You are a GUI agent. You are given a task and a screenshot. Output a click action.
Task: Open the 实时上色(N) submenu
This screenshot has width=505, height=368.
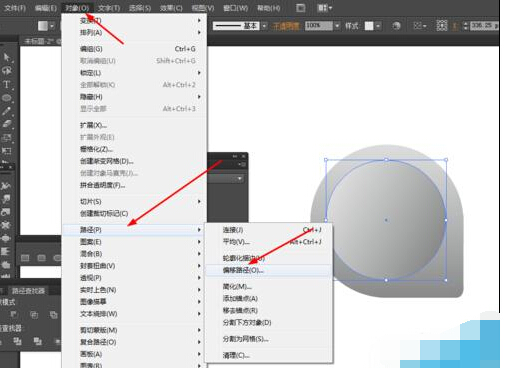[134, 290]
